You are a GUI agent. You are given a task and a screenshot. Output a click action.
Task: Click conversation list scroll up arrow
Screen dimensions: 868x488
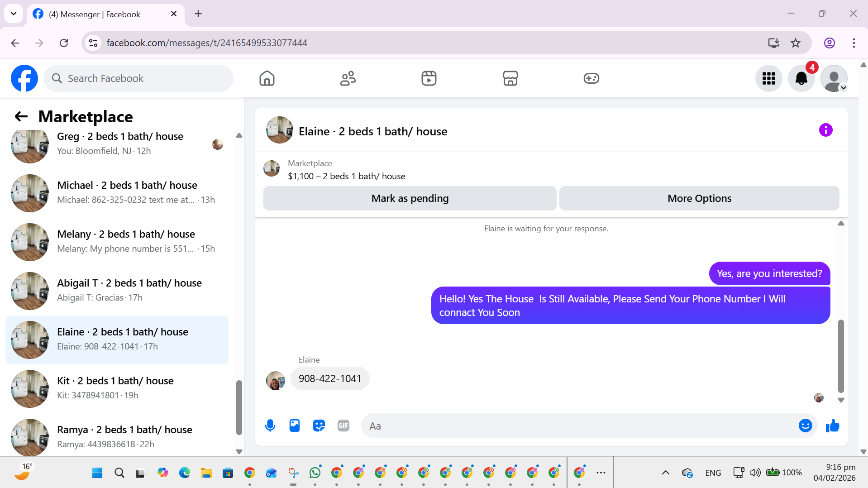pos(239,135)
